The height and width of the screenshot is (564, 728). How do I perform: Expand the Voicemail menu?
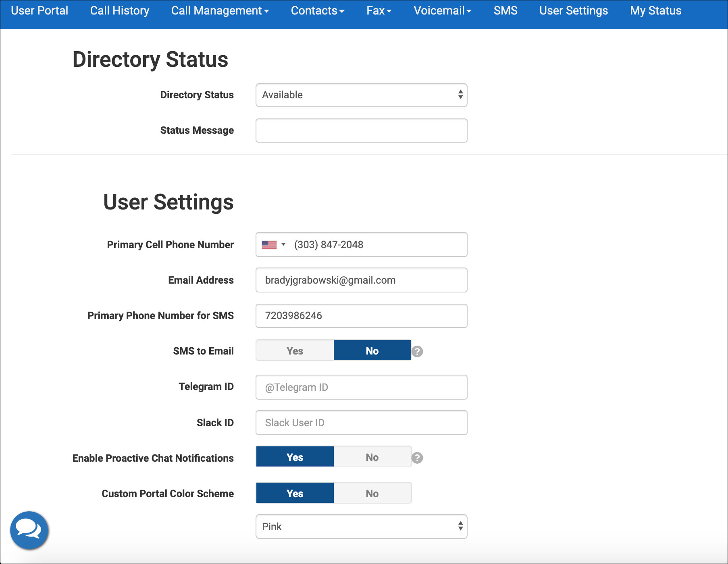[442, 11]
